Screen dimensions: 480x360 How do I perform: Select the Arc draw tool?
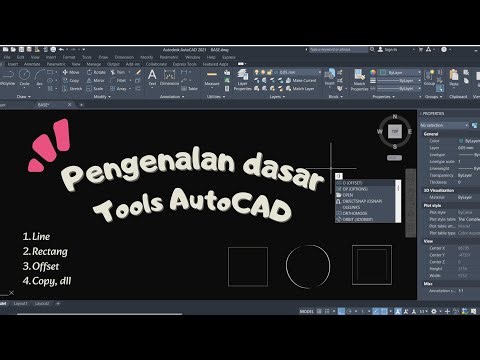[x=39, y=77]
